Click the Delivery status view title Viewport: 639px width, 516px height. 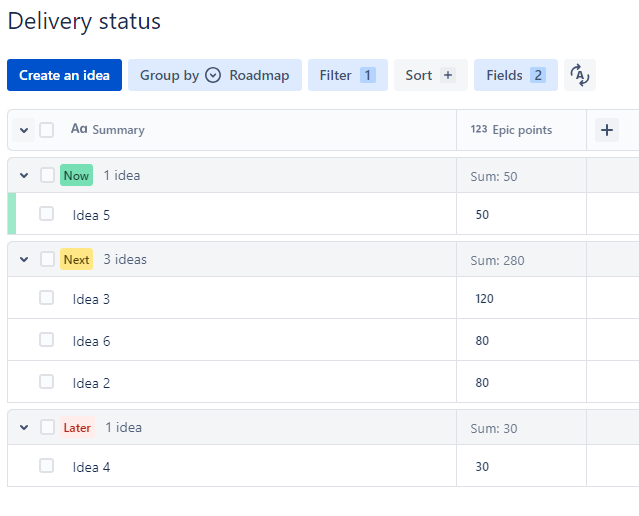(84, 21)
